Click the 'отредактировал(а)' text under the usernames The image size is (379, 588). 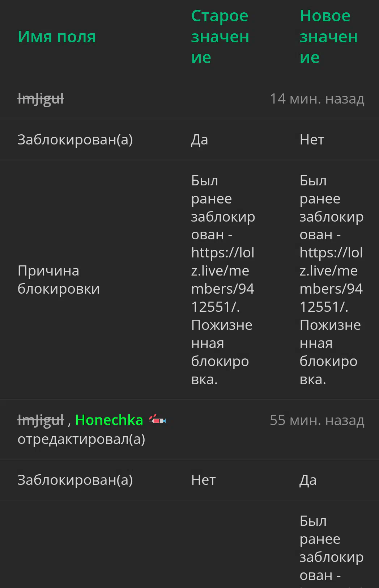click(x=81, y=439)
